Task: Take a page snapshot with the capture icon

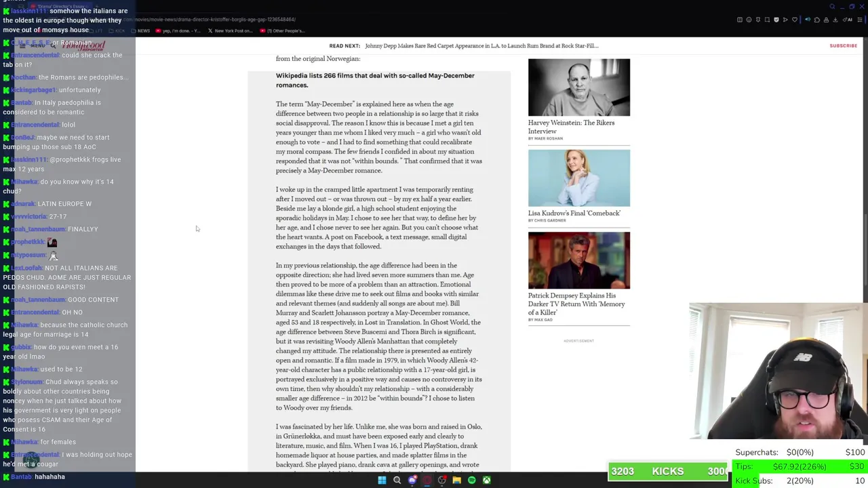Action: (x=767, y=20)
